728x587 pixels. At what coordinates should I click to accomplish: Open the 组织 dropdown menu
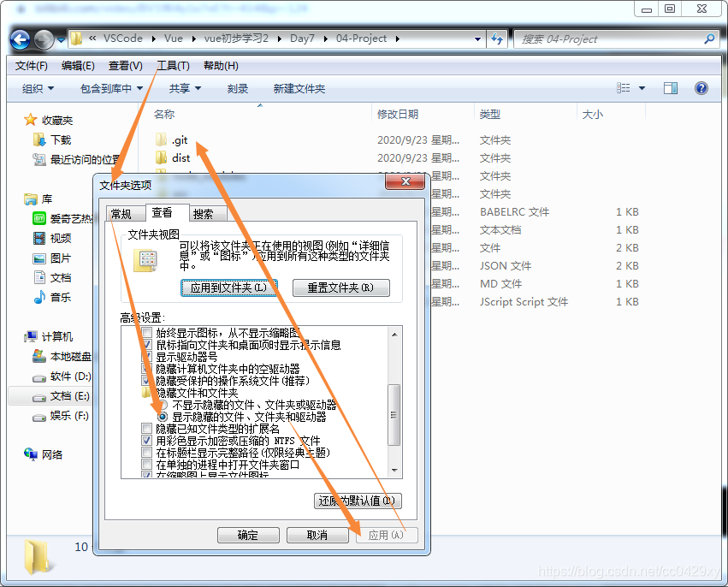(x=36, y=87)
